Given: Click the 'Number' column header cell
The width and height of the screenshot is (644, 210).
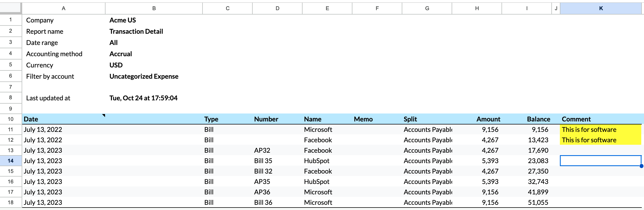Looking at the screenshot, I should click(x=277, y=119).
